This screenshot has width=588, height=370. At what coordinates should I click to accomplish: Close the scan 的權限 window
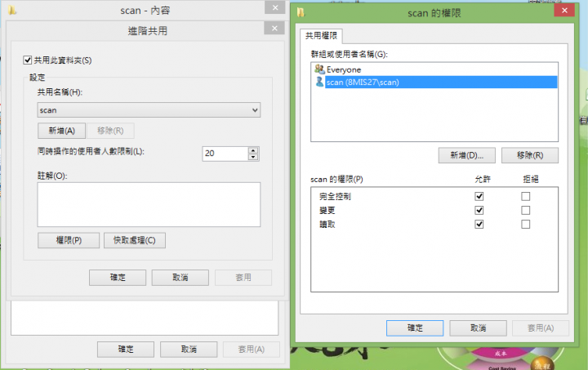click(x=564, y=10)
